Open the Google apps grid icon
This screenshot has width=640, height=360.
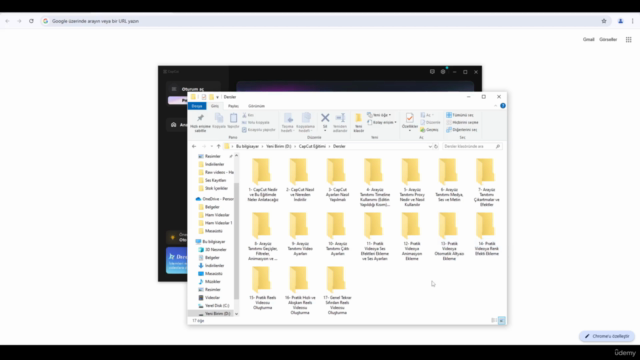point(629,40)
